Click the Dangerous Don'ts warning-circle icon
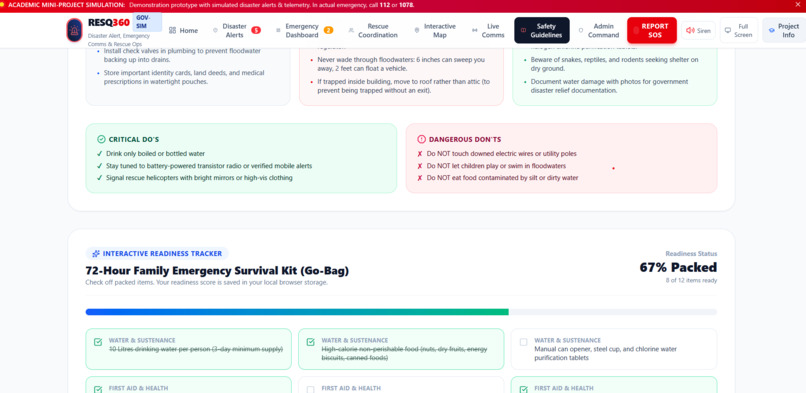Image resolution: width=806 pixels, height=393 pixels. 422,139
